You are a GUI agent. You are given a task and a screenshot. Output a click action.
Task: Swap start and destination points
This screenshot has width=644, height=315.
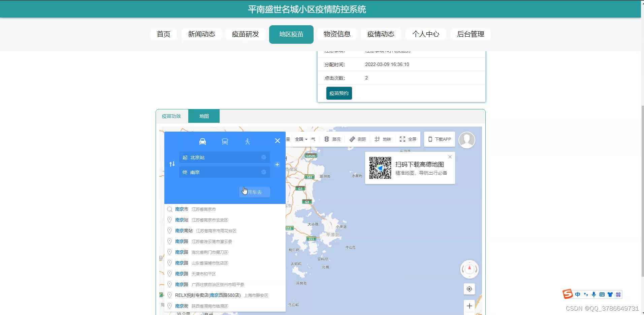click(x=172, y=164)
